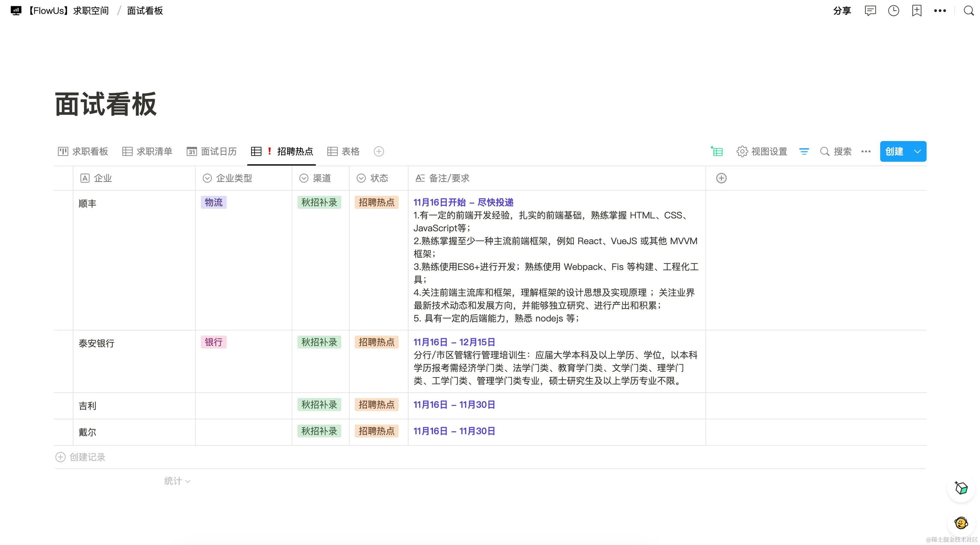Click 招聘热点 status tag in 吉利 row
Image resolution: width=980 pixels, height=545 pixels.
point(377,404)
